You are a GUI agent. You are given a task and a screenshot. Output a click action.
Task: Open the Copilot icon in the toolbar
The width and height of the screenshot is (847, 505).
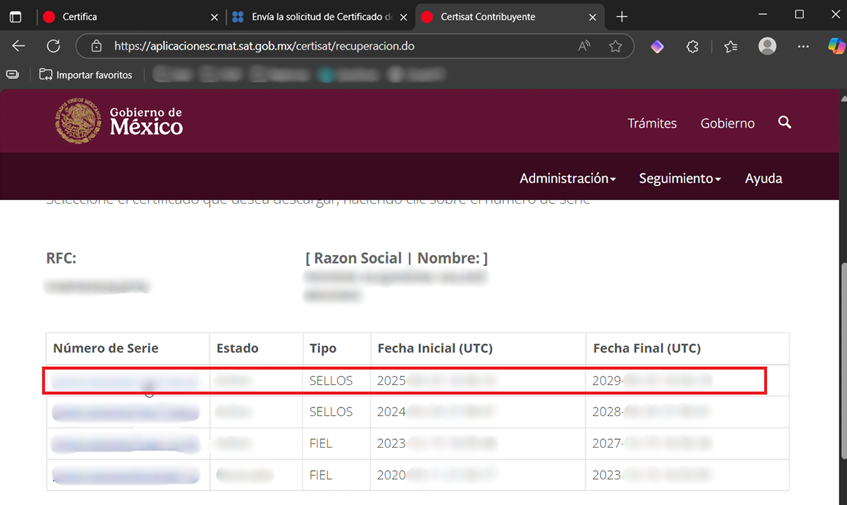click(x=835, y=46)
